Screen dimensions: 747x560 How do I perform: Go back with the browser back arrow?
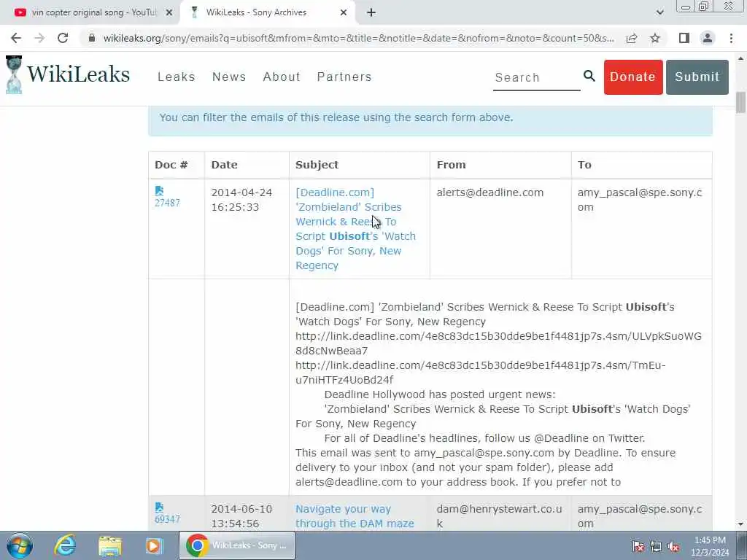pos(16,38)
